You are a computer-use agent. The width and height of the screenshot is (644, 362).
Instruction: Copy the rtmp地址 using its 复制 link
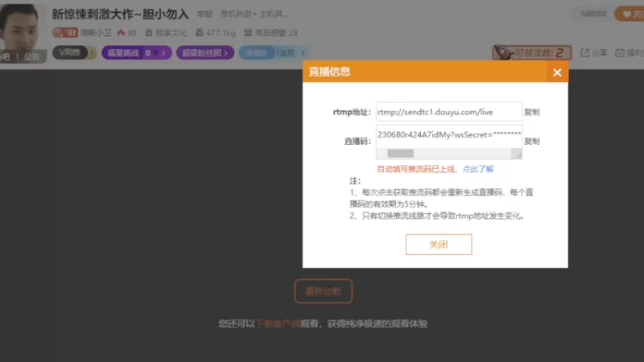[531, 112]
